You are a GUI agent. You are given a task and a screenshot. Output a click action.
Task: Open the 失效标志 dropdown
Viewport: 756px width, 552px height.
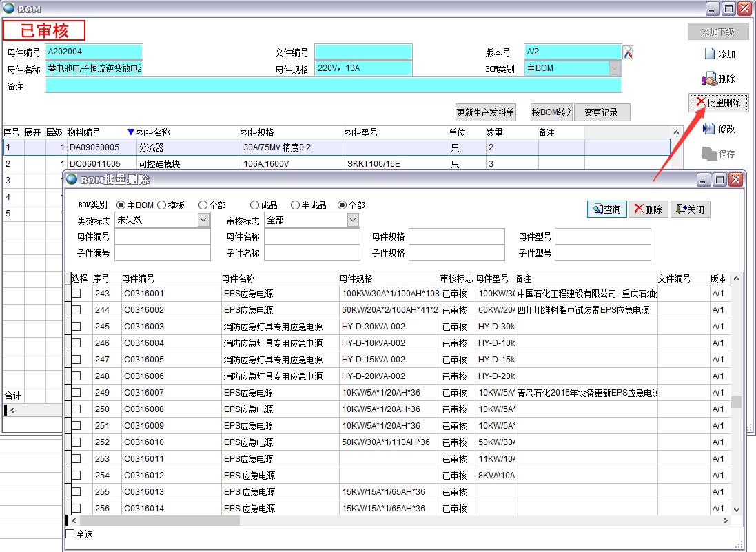203,220
